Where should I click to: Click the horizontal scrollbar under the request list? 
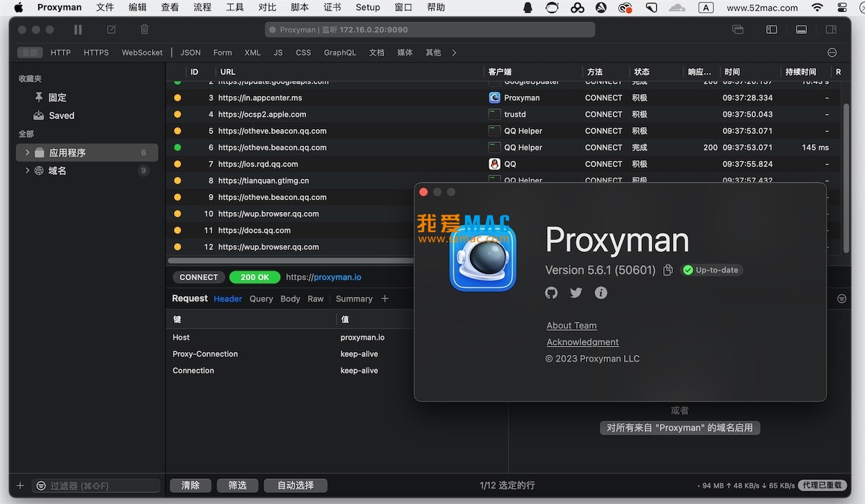click(291, 260)
